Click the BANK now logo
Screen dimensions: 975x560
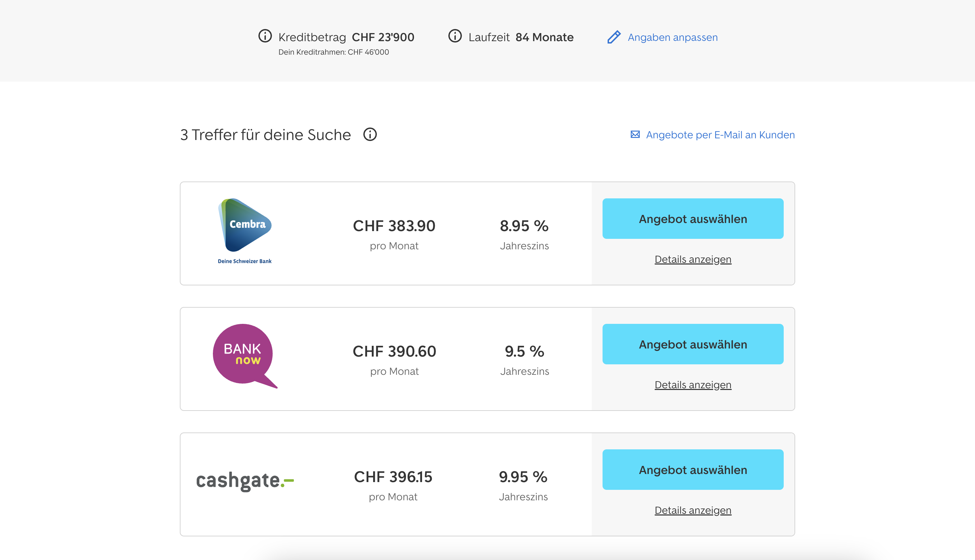click(245, 355)
